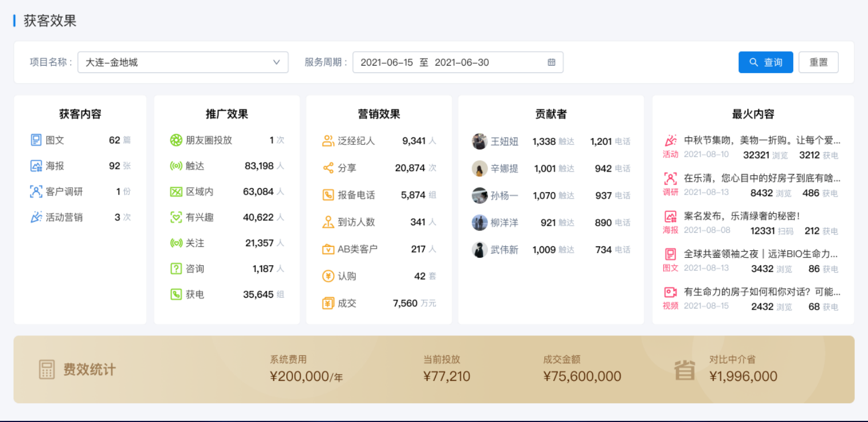Click the 有兴趣 heart-face icon
This screenshot has width=868, height=422.
click(176, 217)
